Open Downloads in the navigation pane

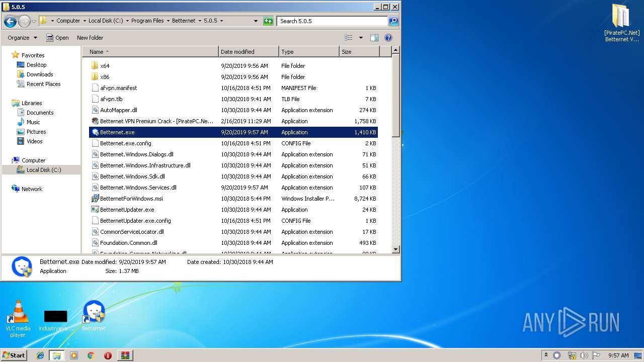pyautogui.click(x=40, y=74)
